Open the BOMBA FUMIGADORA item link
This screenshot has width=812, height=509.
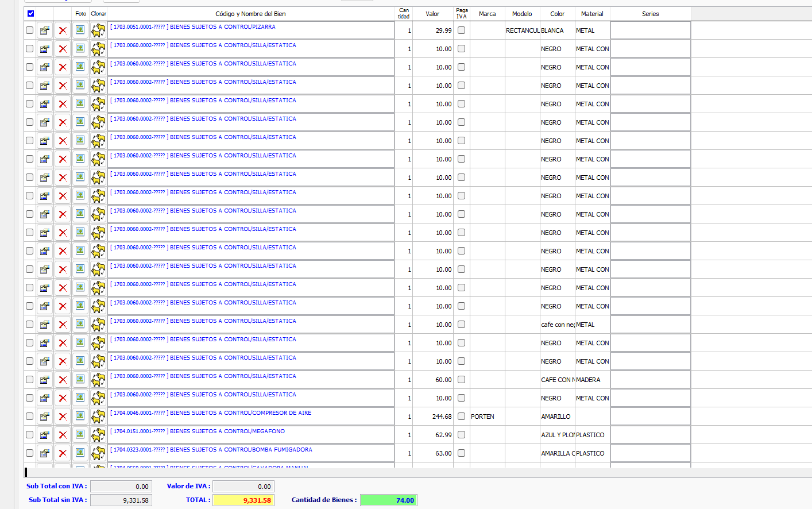point(211,450)
